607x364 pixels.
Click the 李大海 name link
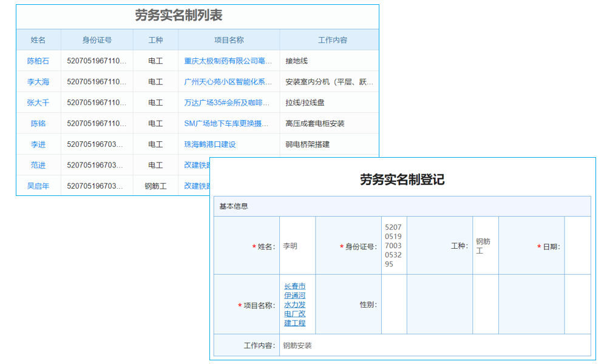point(38,81)
